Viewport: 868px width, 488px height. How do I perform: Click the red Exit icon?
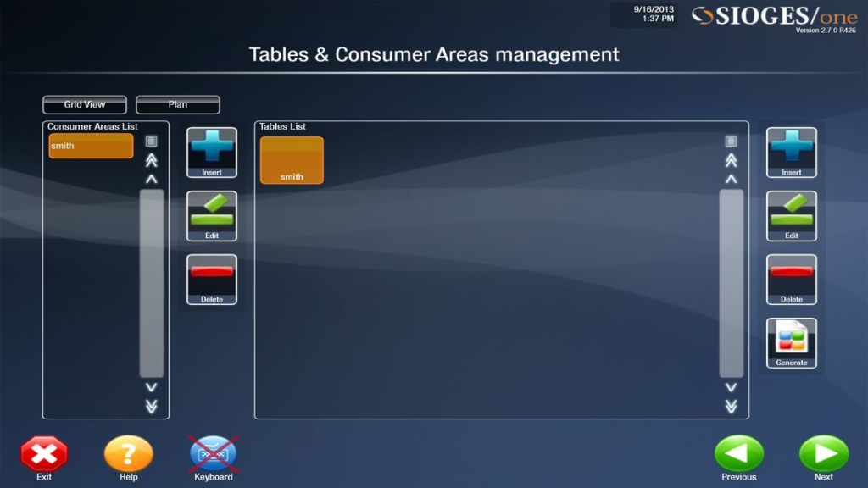pyautogui.click(x=44, y=455)
